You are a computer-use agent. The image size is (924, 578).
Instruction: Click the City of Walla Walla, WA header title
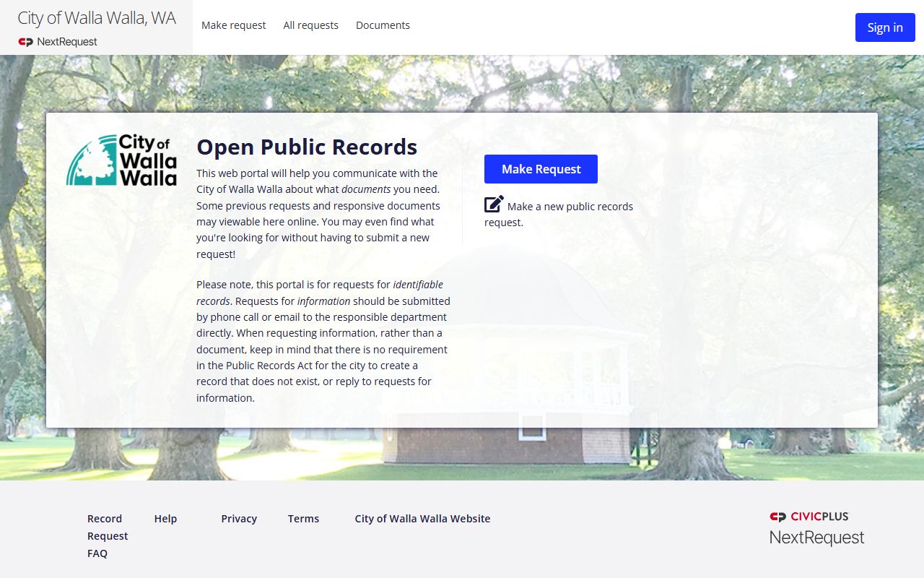coord(97,19)
